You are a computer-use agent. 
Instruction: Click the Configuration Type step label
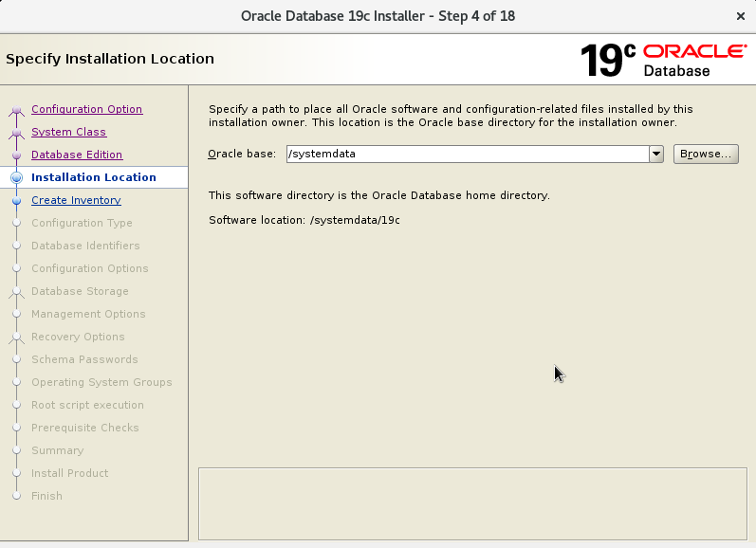click(x=82, y=223)
